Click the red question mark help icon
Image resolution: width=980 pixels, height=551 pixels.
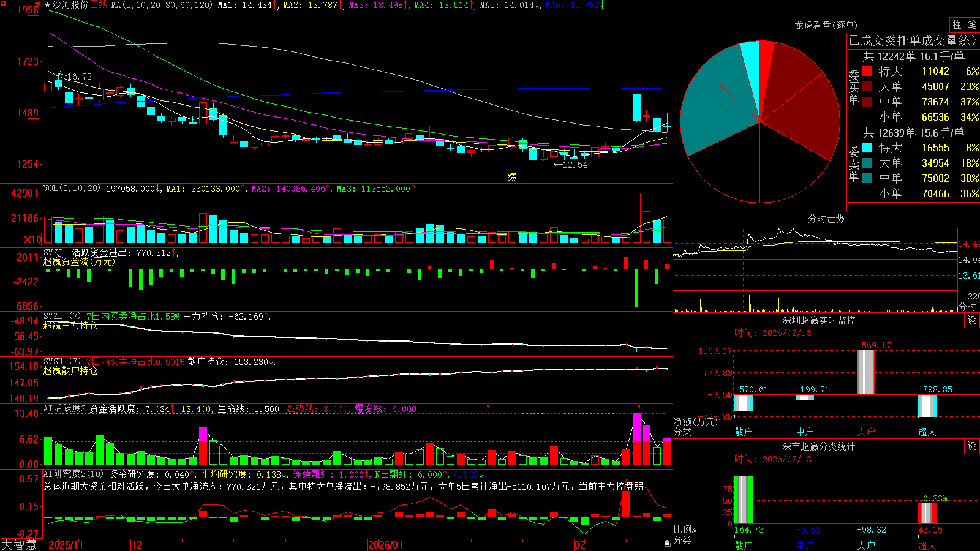(x=37, y=5)
